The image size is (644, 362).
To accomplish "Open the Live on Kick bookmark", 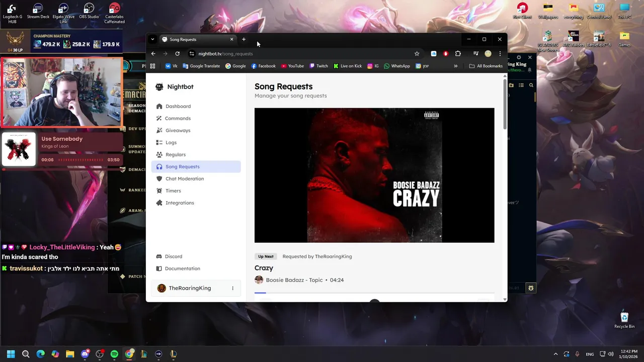I will [347, 66].
